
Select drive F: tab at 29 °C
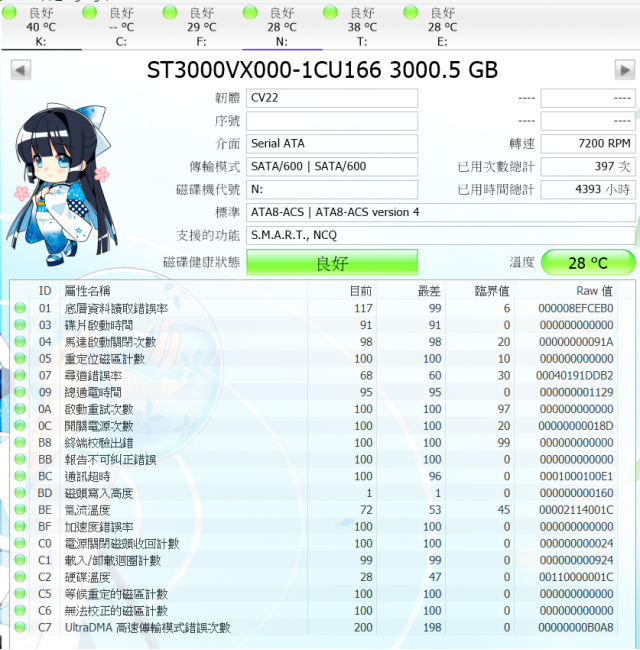(202, 27)
